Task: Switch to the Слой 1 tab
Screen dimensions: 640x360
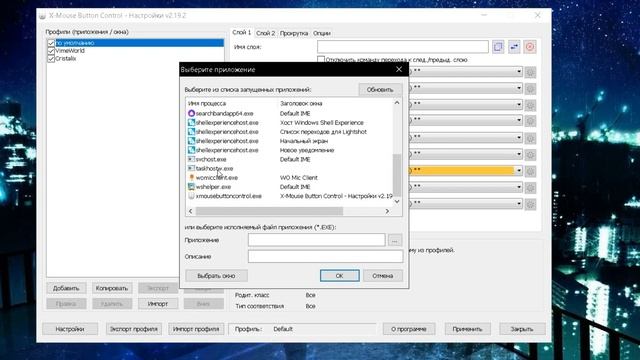Action: [242, 32]
